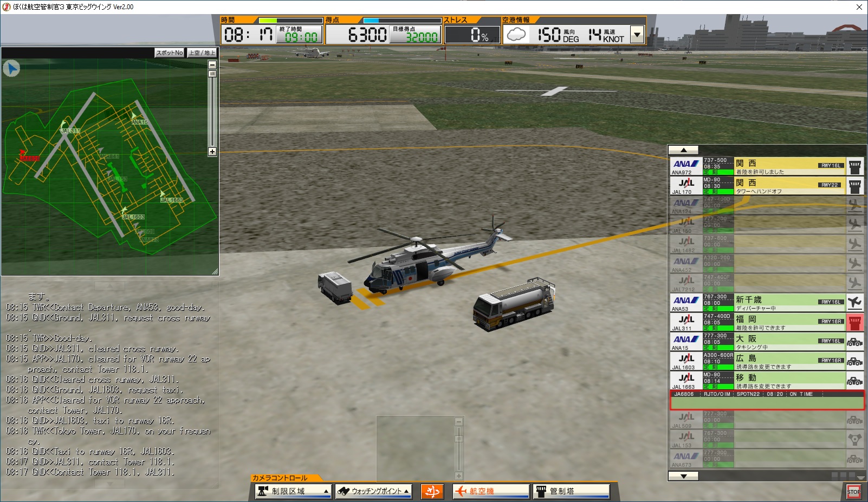Click the radar zoom slider handle
The height and width of the screenshot is (502, 868).
click(x=212, y=74)
